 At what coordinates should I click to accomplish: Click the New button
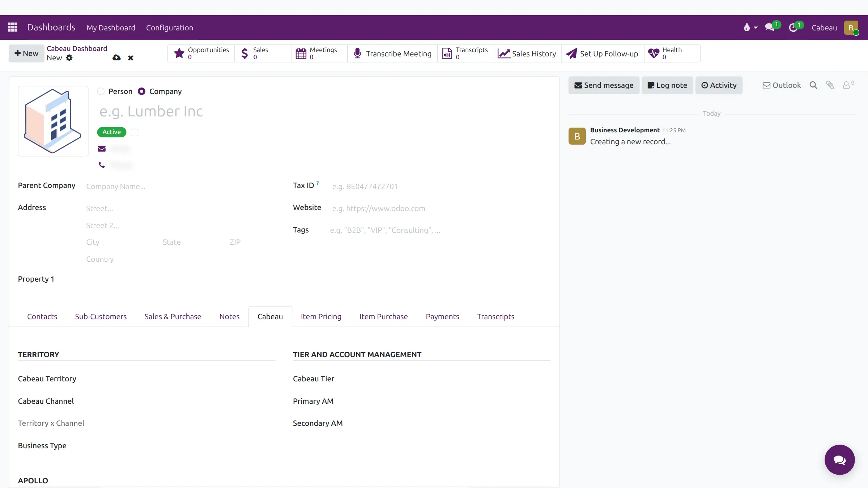(x=26, y=53)
